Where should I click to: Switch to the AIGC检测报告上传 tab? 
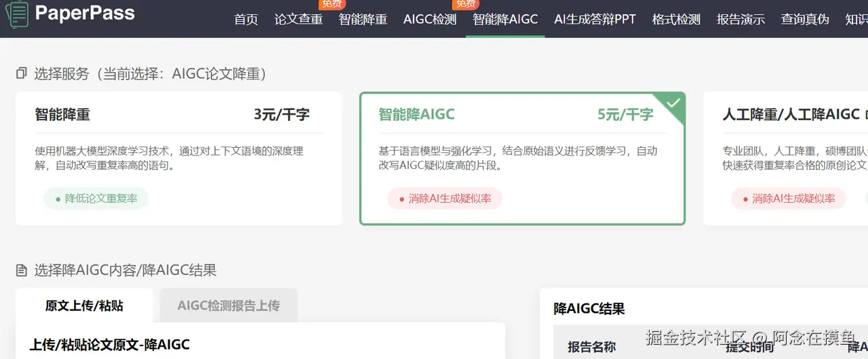pyautogui.click(x=229, y=305)
